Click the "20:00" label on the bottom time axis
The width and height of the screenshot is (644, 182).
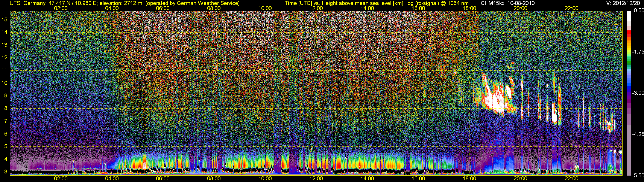click(521, 179)
